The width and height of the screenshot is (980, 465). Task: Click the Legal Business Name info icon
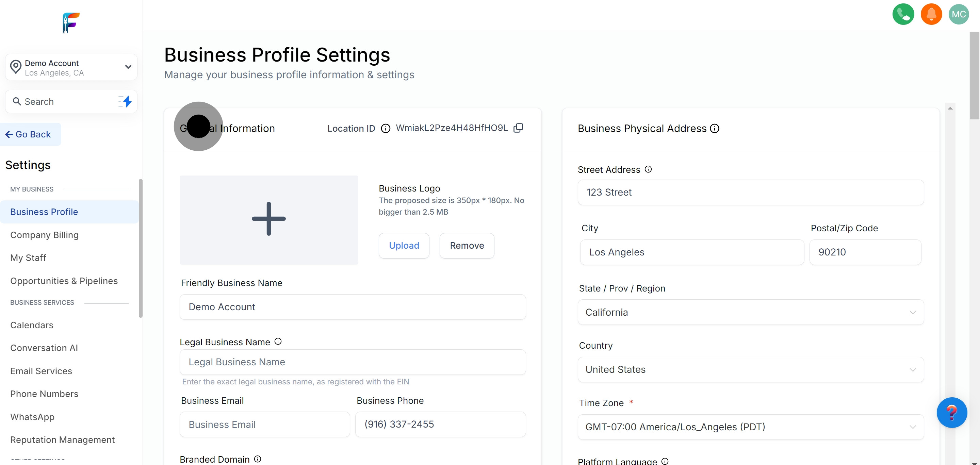tap(278, 342)
